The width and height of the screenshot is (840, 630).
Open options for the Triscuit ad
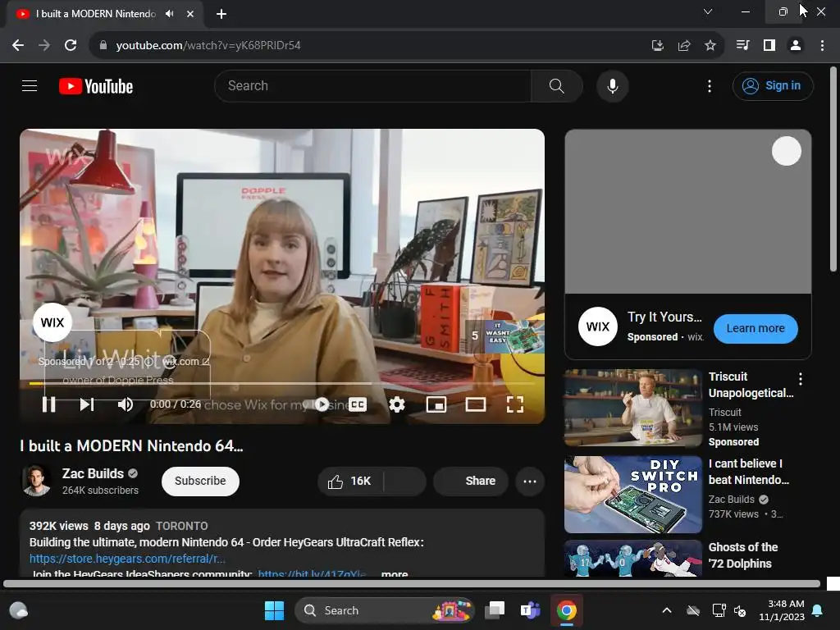pyautogui.click(x=801, y=379)
